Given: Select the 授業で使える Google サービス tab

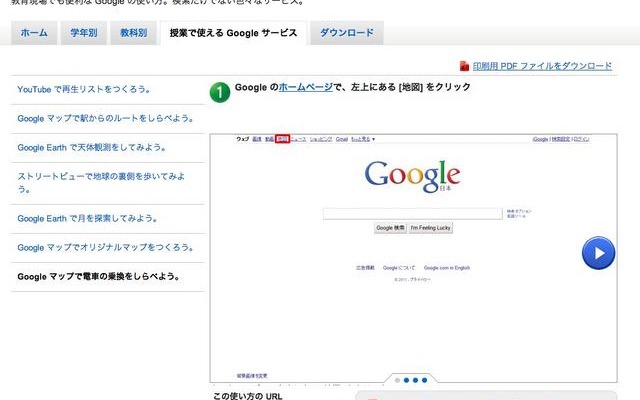Looking at the screenshot, I should point(233,33).
